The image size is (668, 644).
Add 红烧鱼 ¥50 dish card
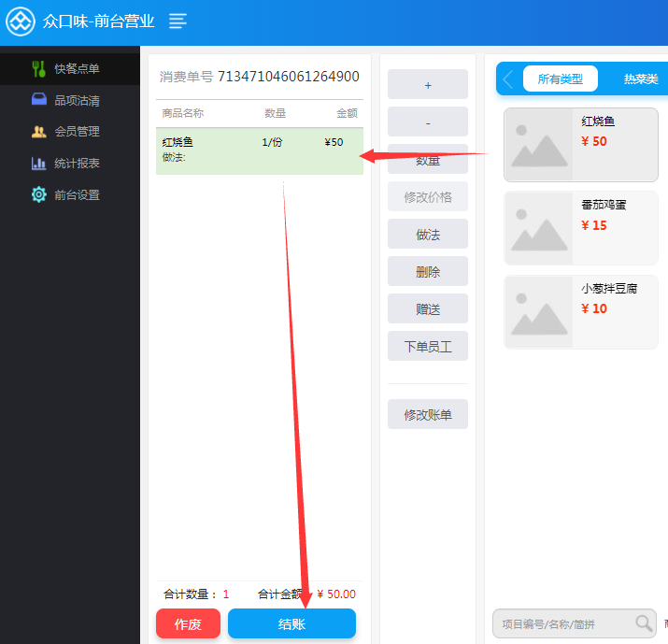click(581, 145)
